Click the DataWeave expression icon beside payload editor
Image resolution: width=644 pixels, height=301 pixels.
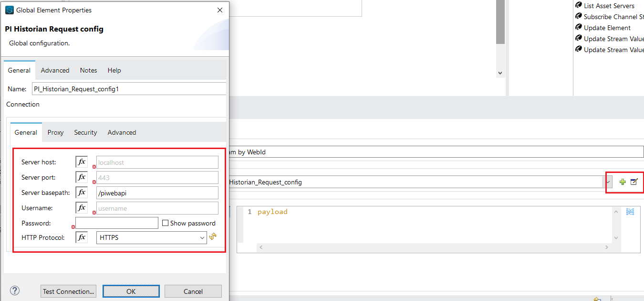coord(630,212)
